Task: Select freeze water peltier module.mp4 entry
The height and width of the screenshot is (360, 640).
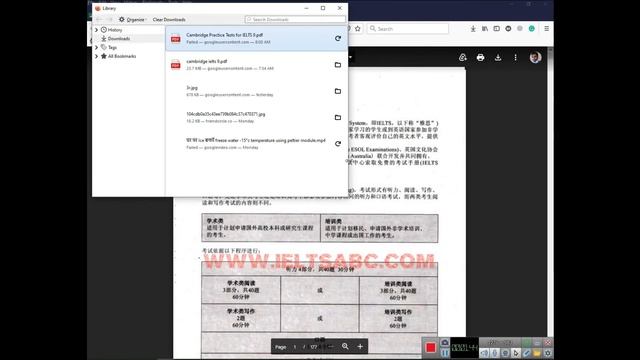Action: click(x=257, y=144)
